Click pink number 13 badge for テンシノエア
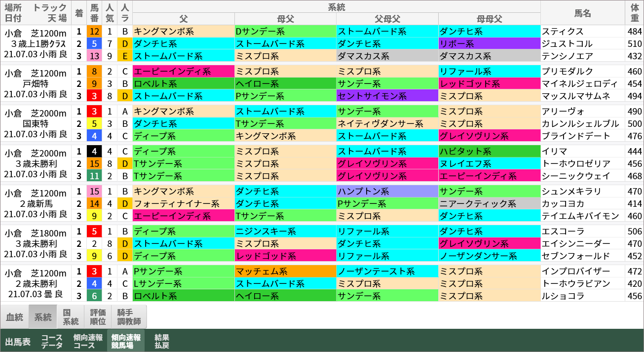644x352 pixels. tap(95, 56)
